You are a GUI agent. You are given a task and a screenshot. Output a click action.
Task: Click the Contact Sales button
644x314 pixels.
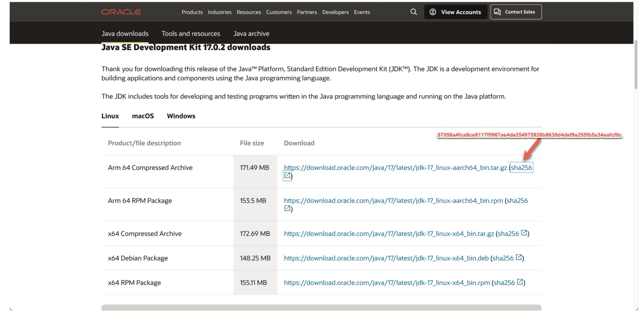(516, 12)
